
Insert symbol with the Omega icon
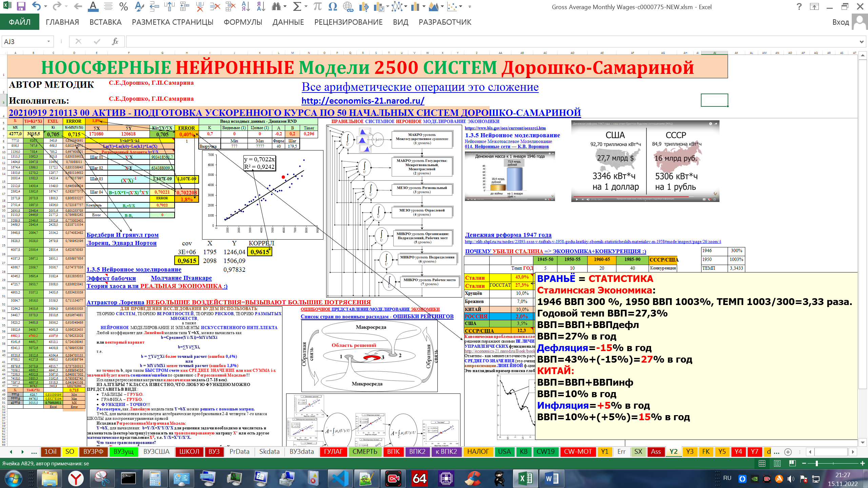tap(333, 6)
